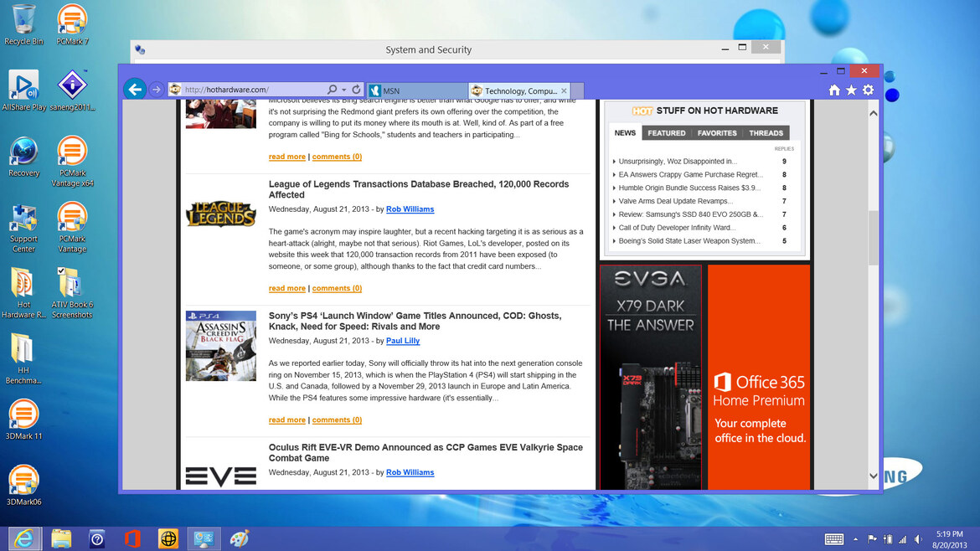Open 'Unsurprisingly, Woz Disappointed in...' news item
Image resolution: width=980 pixels, height=551 pixels.
point(678,161)
